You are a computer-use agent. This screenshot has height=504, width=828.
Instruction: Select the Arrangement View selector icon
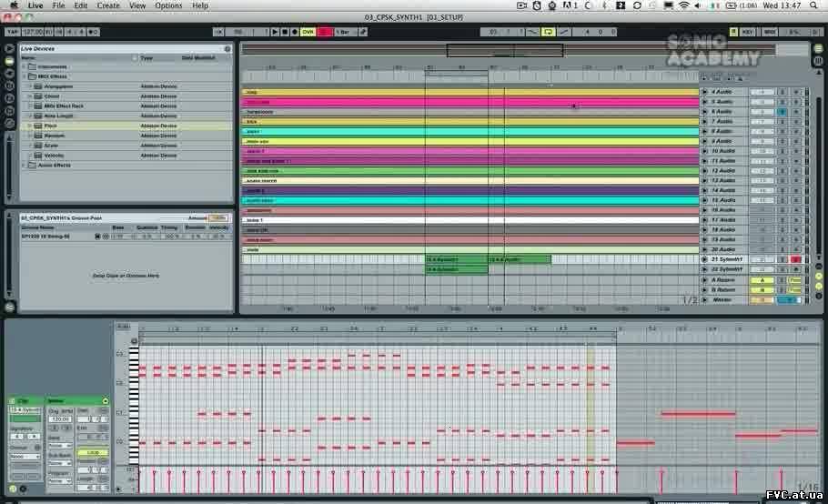tap(818, 48)
